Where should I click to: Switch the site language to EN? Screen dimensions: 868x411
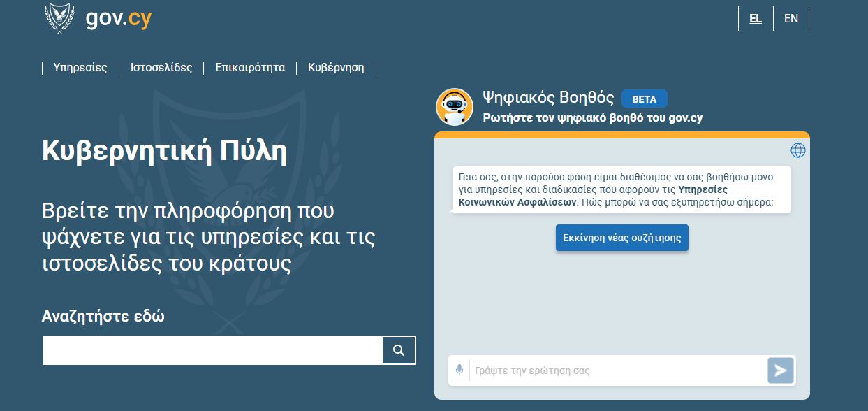coord(791,19)
